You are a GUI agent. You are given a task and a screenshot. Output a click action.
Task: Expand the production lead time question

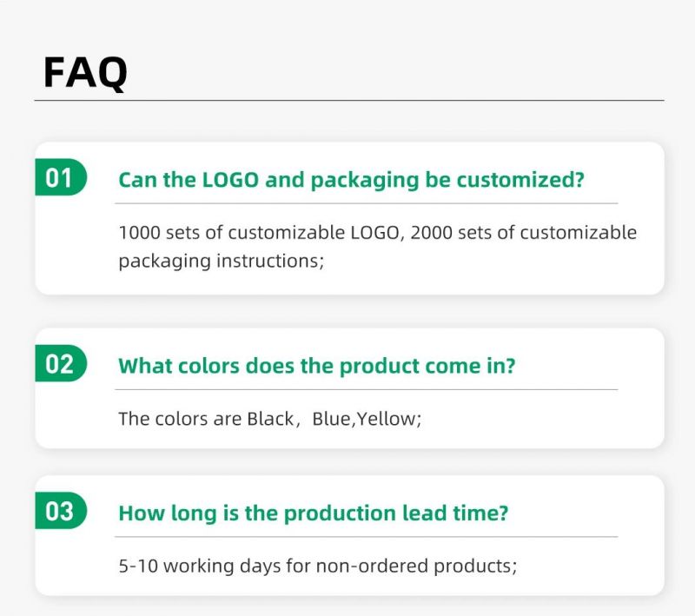pos(313,513)
